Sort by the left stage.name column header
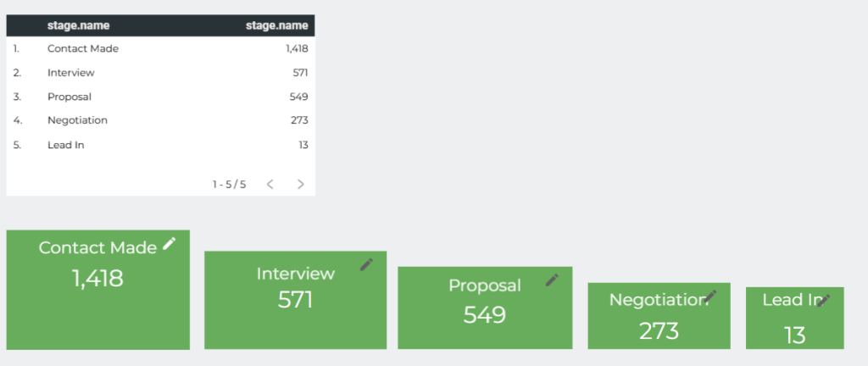The image size is (868, 366). [x=79, y=25]
